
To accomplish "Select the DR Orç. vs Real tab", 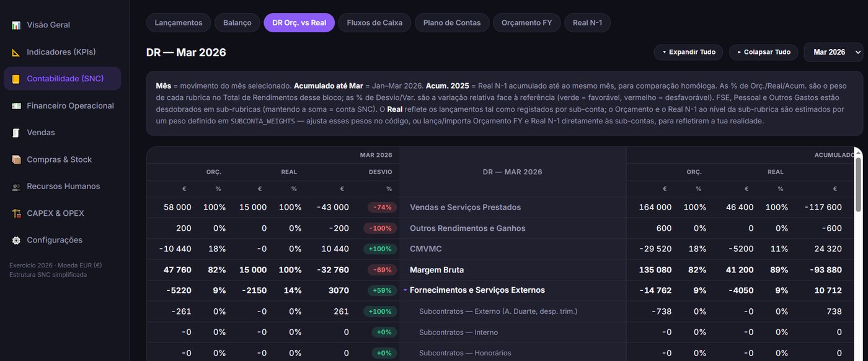I will click(x=299, y=23).
